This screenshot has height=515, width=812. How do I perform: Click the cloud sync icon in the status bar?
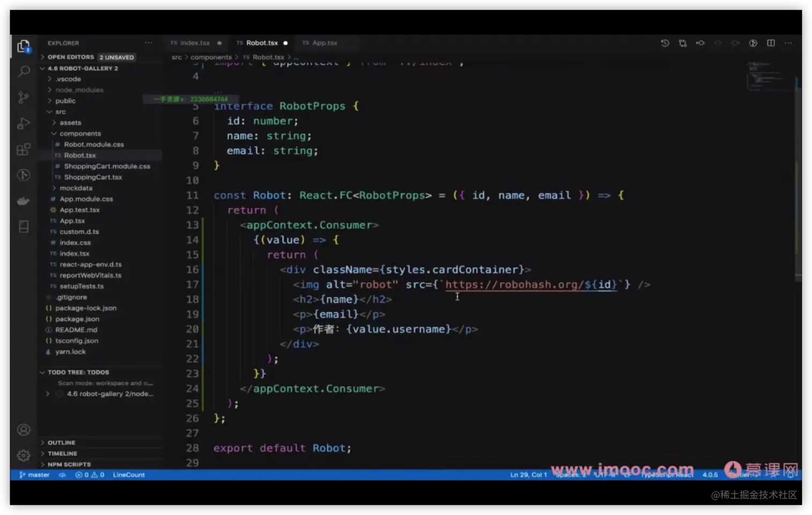point(62,475)
